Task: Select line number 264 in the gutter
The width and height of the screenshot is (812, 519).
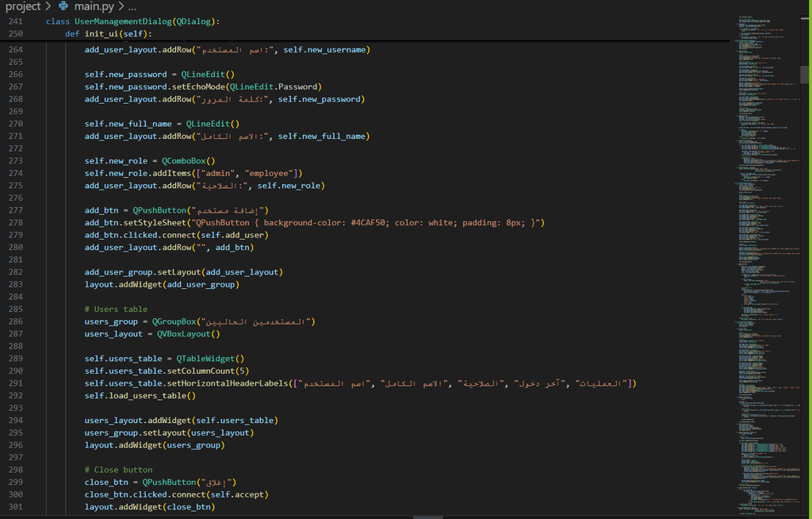Action: pos(16,50)
